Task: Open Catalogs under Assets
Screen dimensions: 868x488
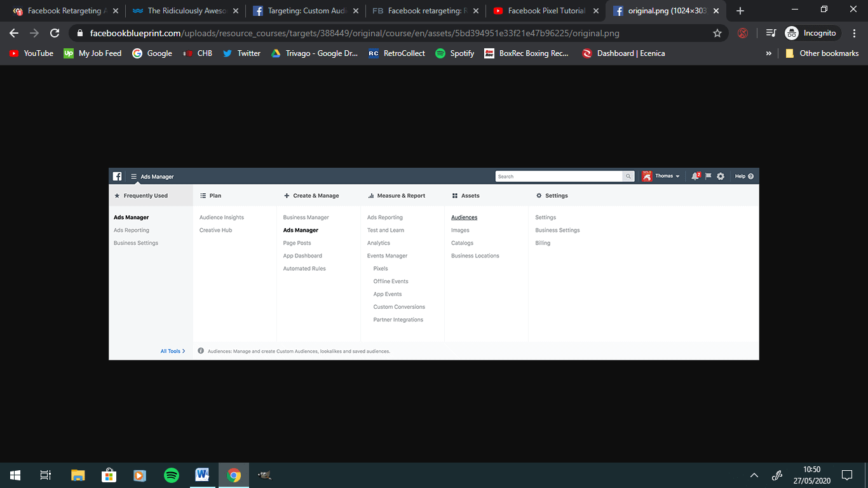Action: click(462, 243)
